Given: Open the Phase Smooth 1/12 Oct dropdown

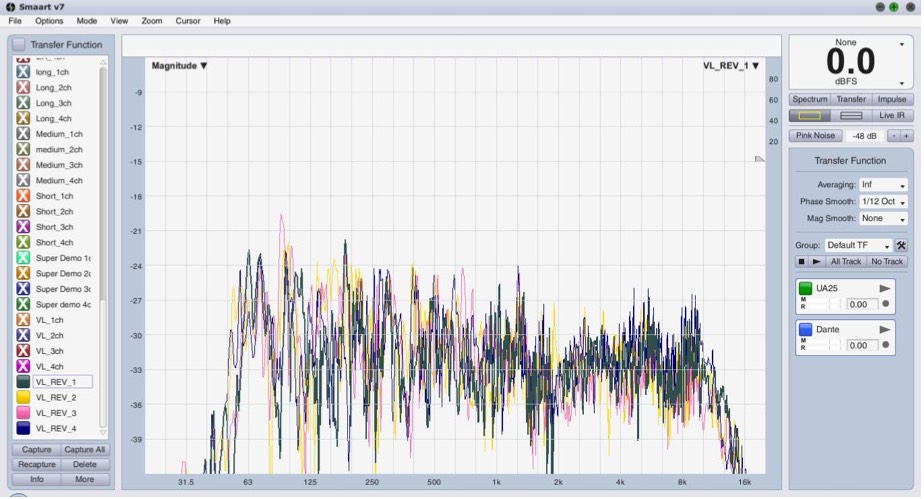Looking at the screenshot, I should coord(883,201).
